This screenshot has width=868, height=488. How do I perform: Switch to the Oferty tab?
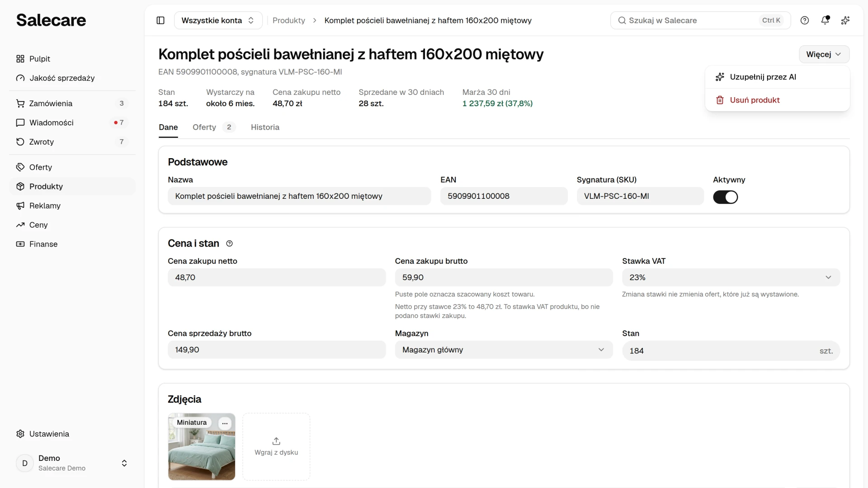tap(214, 127)
